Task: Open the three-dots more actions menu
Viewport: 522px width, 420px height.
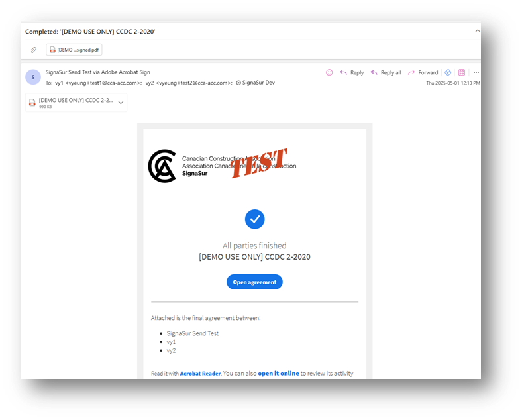Action: (x=476, y=72)
